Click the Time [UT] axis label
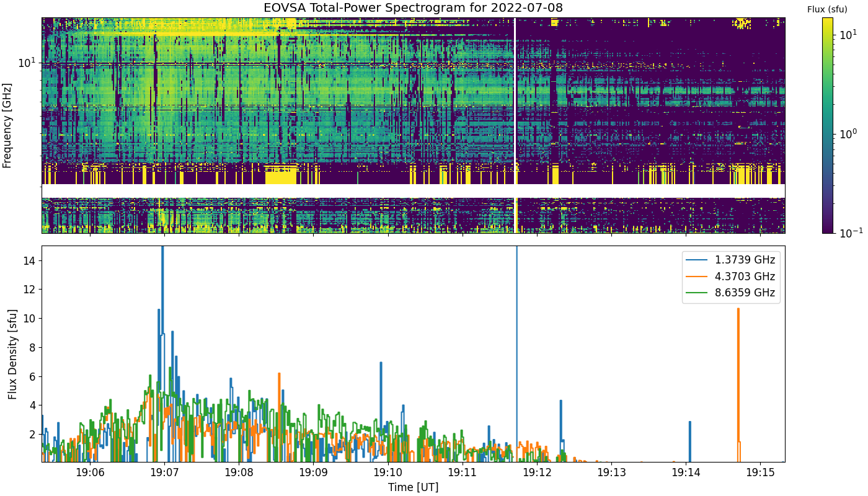Screen dimensions: 868x496 click(x=413, y=487)
